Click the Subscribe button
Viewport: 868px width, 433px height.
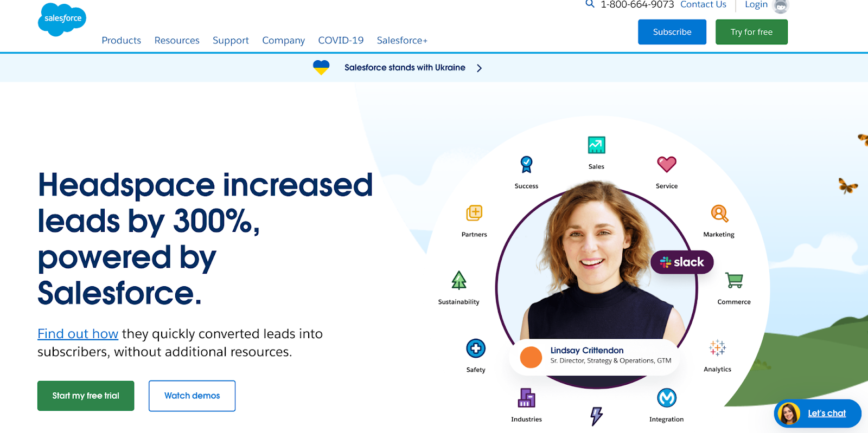(672, 32)
